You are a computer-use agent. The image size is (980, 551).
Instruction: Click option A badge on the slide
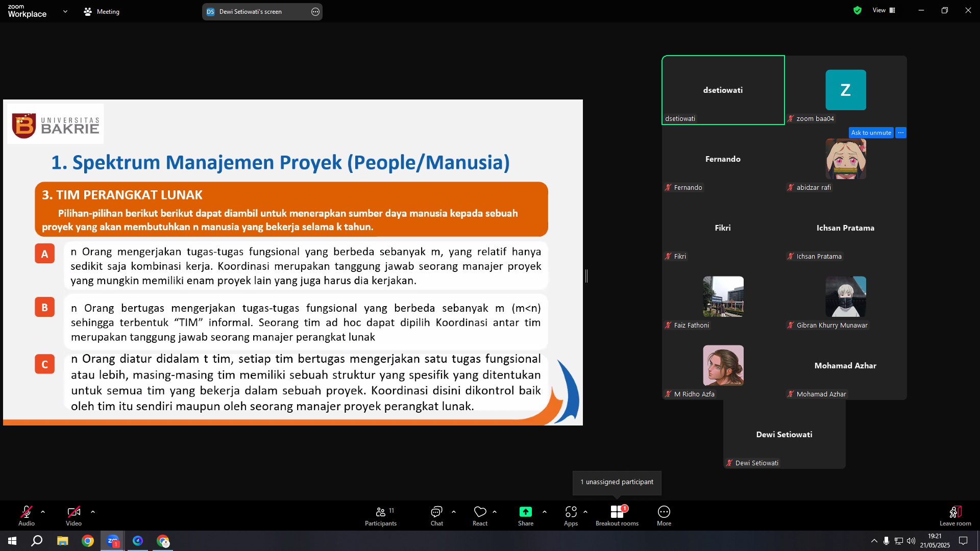[x=45, y=254]
